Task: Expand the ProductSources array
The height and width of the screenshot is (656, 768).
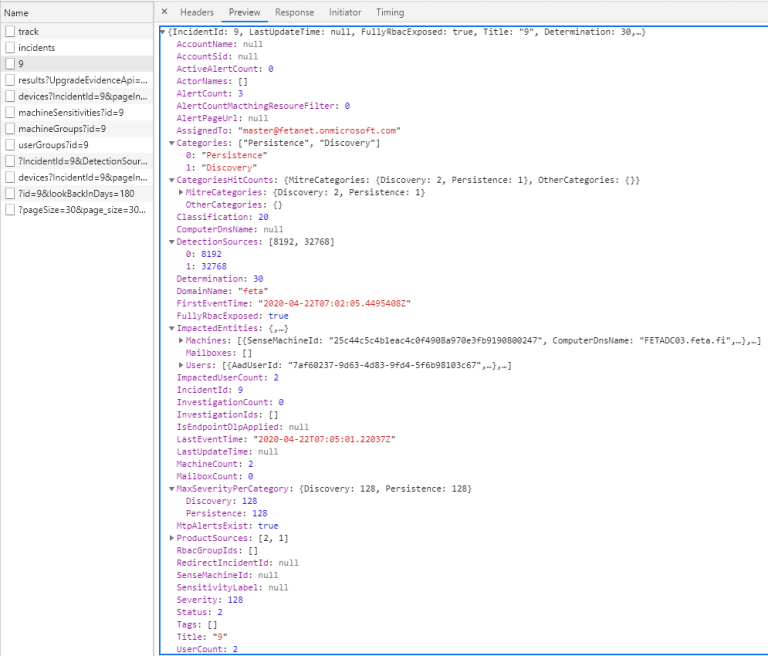Action: [x=171, y=538]
